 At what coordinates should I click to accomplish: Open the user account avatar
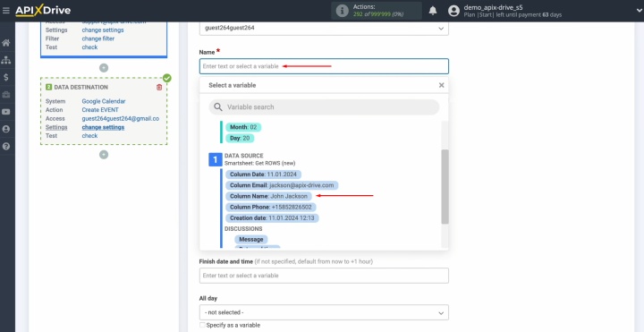453,11
